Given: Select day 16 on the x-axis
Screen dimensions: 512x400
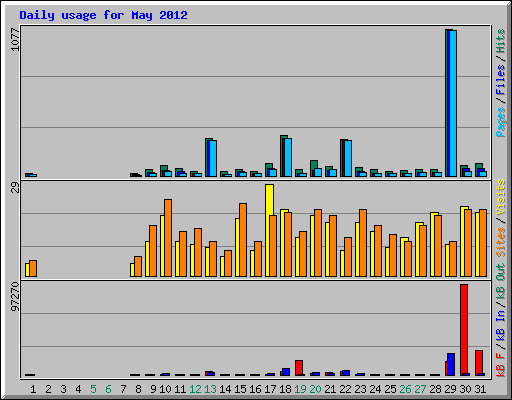Looking at the screenshot, I should 255,389.
